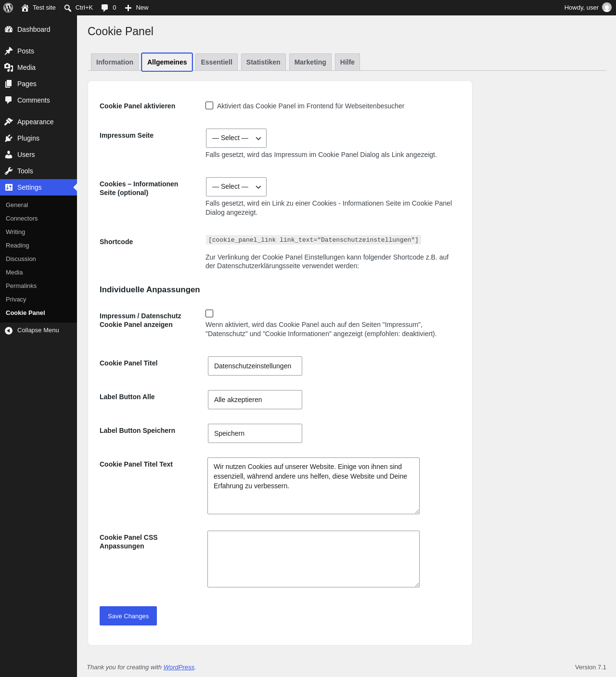Switch to the Essentiell tab

[x=217, y=62]
